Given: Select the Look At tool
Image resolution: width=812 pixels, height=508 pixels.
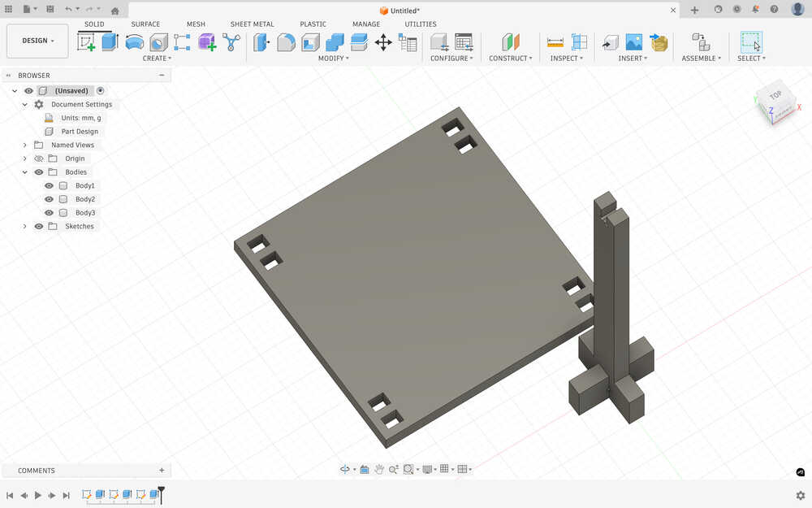Looking at the screenshot, I should 365,469.
